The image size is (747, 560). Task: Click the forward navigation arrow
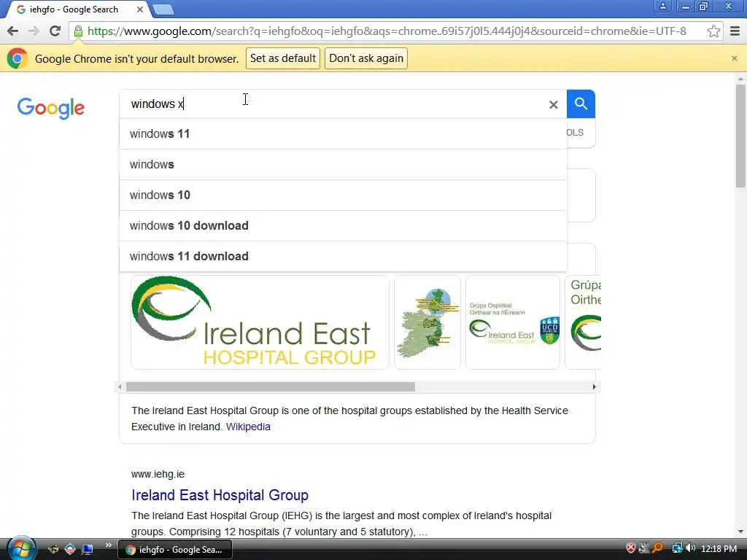[x=34, y=31]
